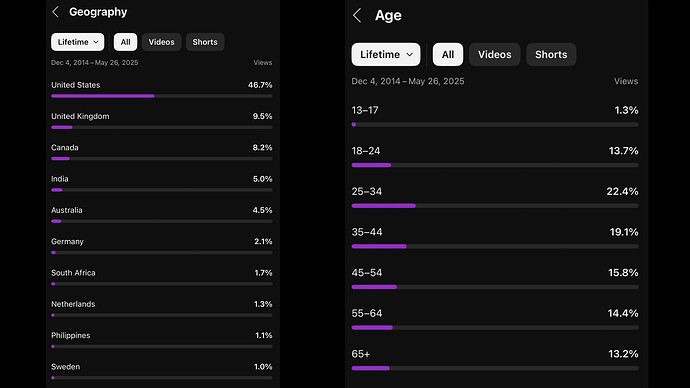Select the All filter in Geography
Image resolution: width=690 pixels, height=388 pixels.
pos(125,42)
